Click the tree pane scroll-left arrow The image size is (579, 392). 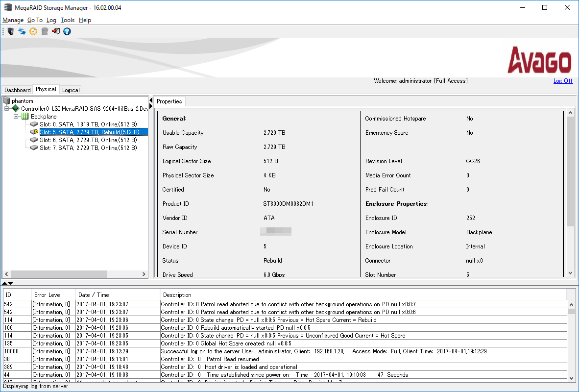pos(6,274)
